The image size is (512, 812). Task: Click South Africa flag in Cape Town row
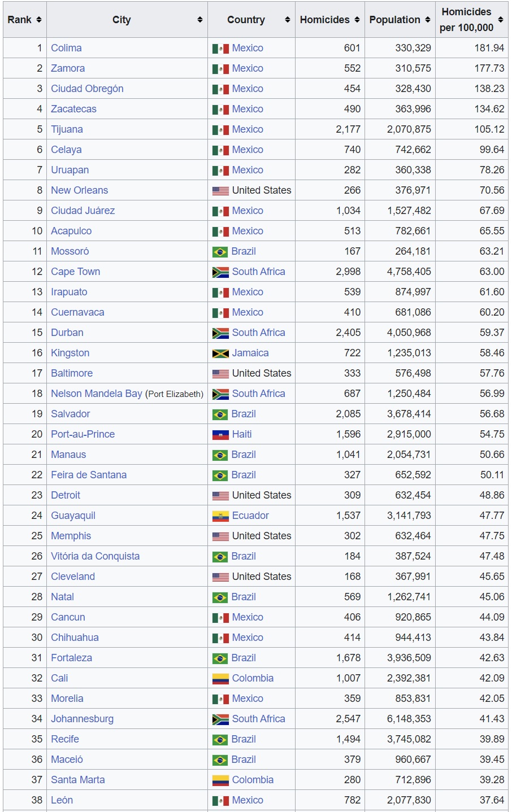[x=220, y=272]
